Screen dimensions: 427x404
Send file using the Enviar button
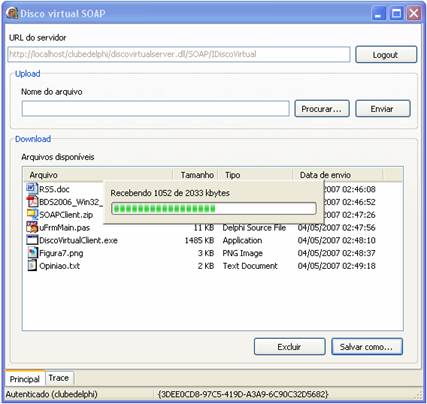(x=383, y=109)
